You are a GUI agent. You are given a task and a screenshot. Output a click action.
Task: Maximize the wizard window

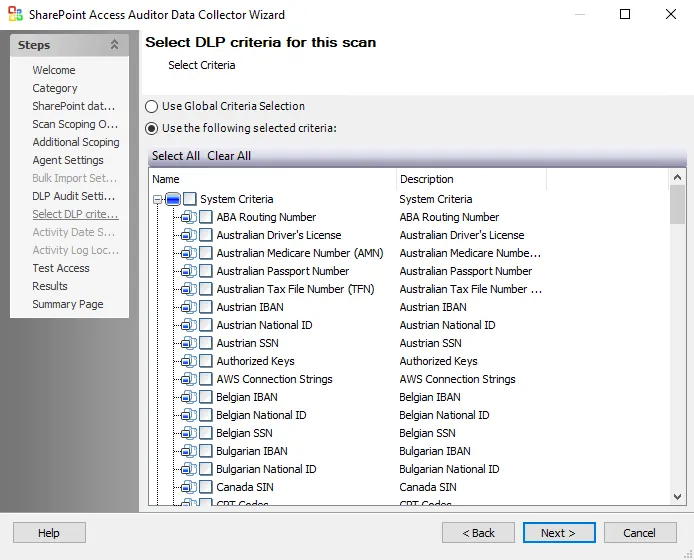pos(625,14)
